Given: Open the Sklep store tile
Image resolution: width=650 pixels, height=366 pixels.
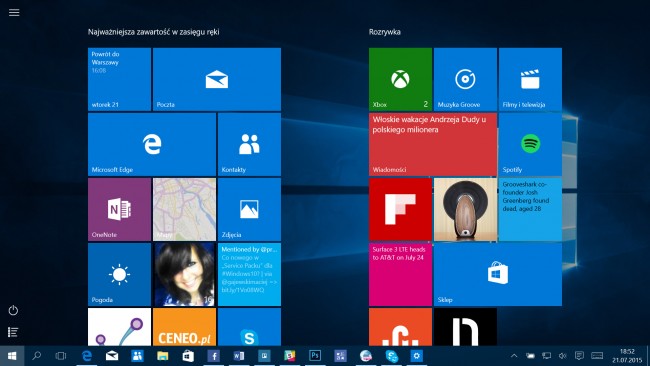Looking at the screenshot, I should pos(498,274).
